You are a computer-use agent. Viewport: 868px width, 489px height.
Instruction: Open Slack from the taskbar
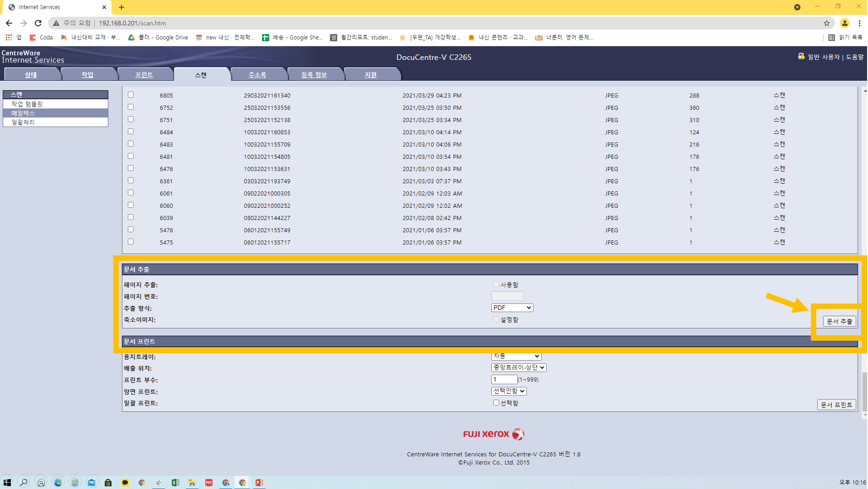[159, 482]
